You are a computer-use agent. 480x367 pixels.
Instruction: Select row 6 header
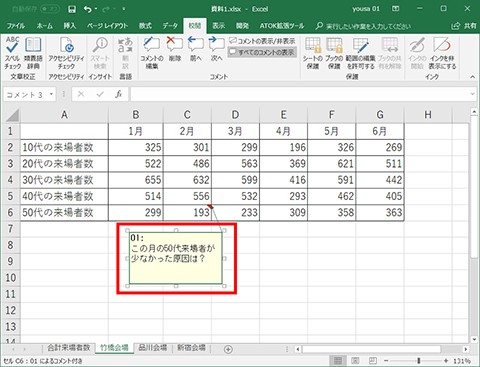[x=10, y=212]
